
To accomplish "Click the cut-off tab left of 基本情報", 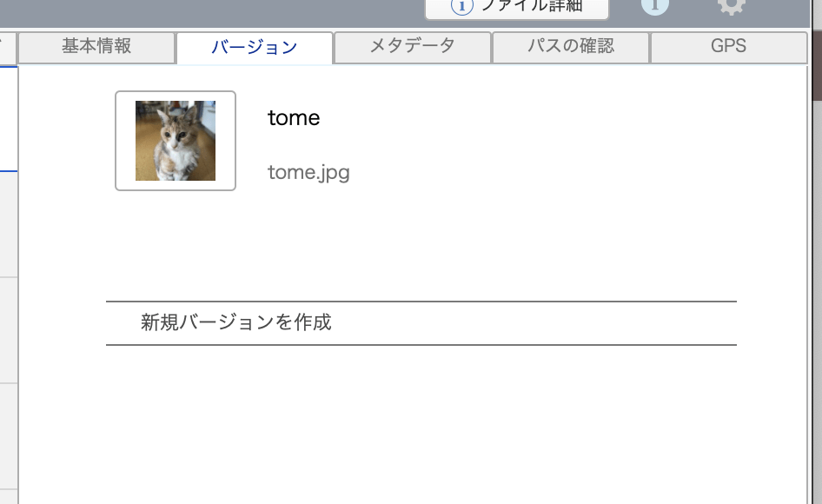I will (x=8, y=47).
